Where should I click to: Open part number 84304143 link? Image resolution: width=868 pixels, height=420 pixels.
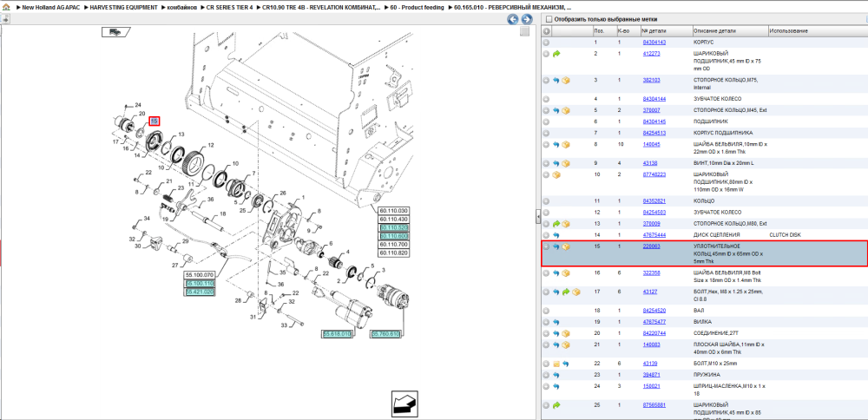click(654, 43)
